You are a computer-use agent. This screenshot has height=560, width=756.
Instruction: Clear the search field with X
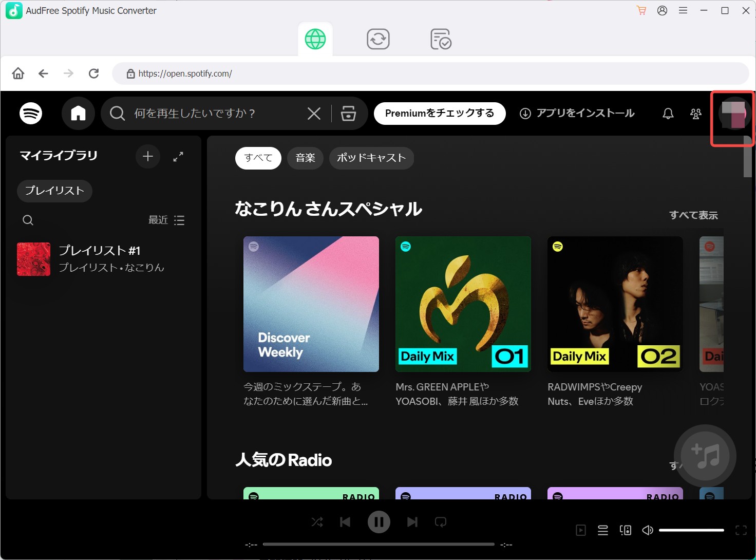pyautogui.click(x=314, y=113)
